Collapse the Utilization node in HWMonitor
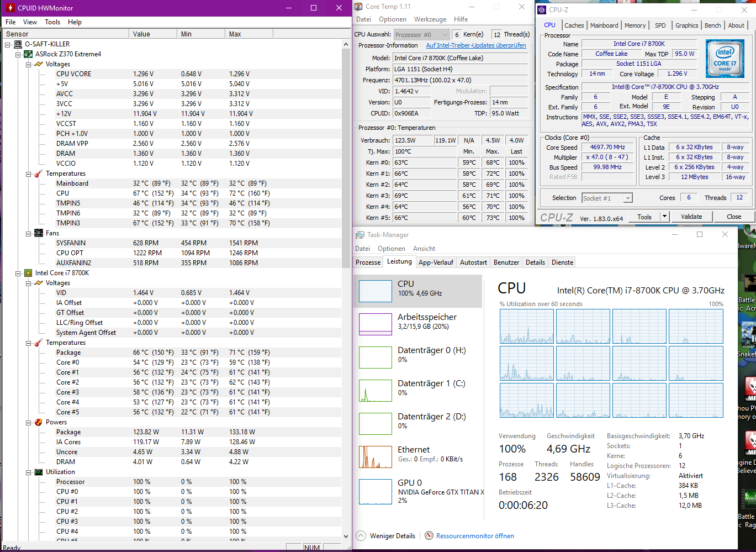The width and height of the screenshot is (756, 552). pyautogui.click(x=28, y=472)
